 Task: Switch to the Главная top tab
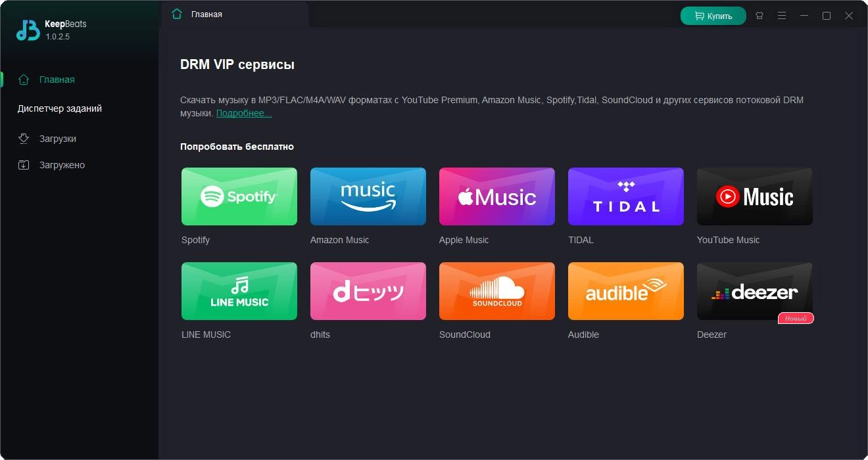(x=235, y=14)
